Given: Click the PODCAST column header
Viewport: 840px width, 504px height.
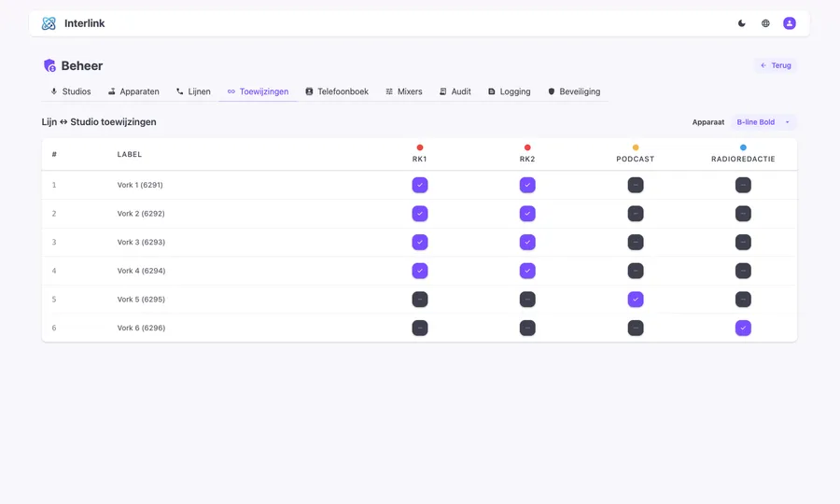Looking at the screenshot, I should click(636, 159).
